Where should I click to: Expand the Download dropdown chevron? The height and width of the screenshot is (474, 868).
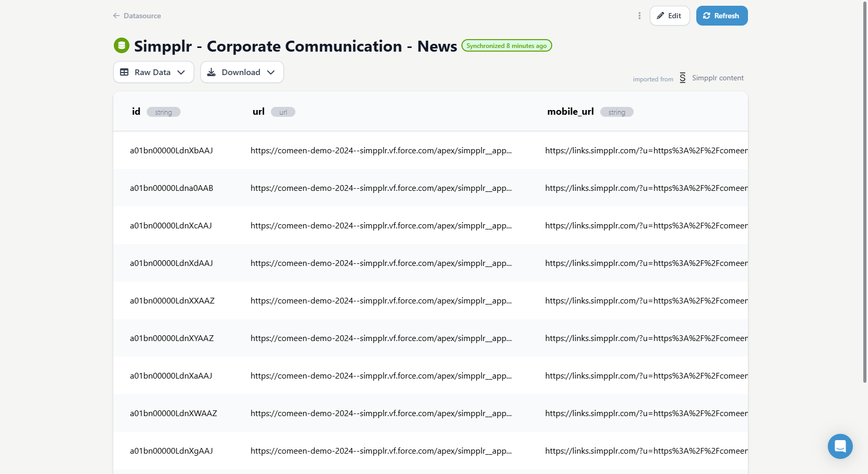click(271, 72)
